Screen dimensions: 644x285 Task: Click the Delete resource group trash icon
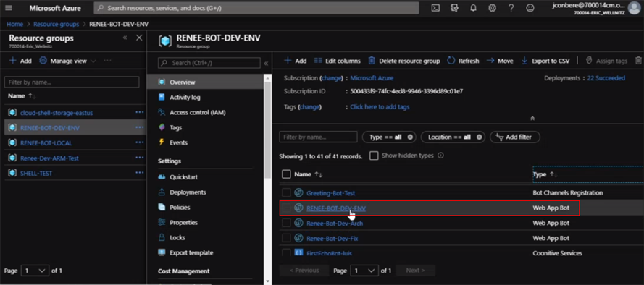pyautogui.click(x=372, y=61)
